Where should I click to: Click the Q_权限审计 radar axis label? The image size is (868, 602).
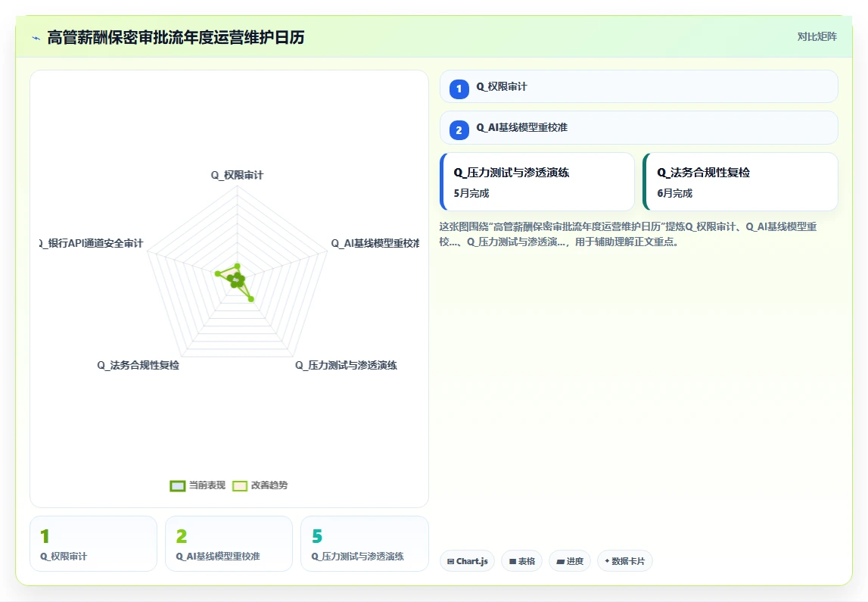pyautogui.click(x=237, y=175)
